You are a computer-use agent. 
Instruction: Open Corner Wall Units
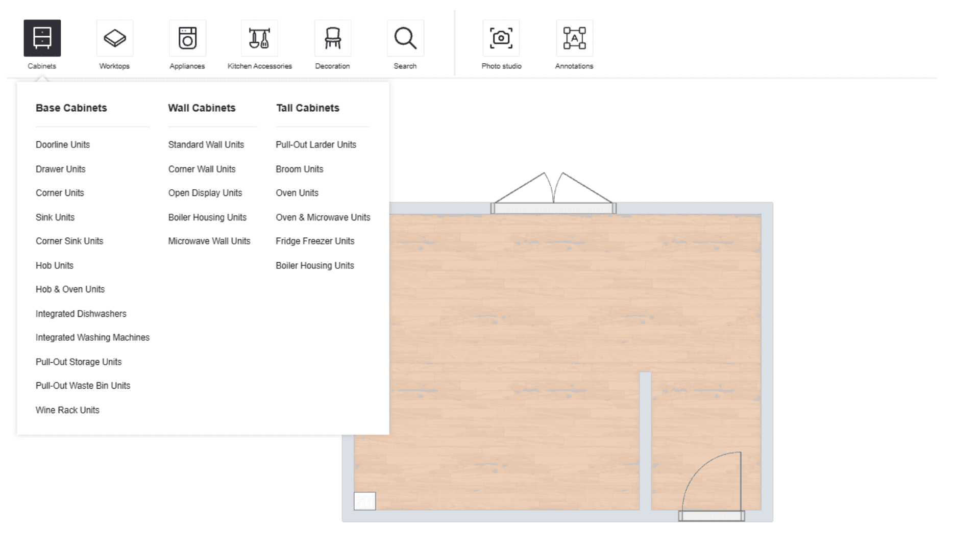tap(202, 169)
